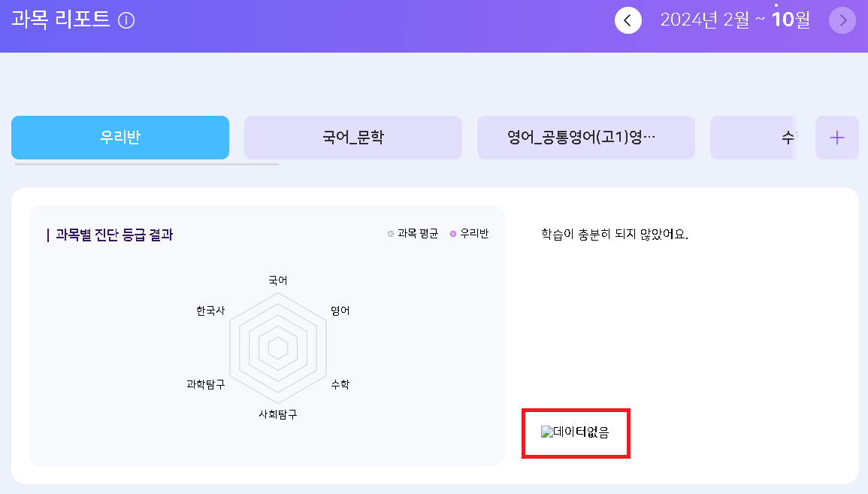868x494 pixels.
Task: Click the 국어 axis label on radar chart
Action: coord(278,280)
